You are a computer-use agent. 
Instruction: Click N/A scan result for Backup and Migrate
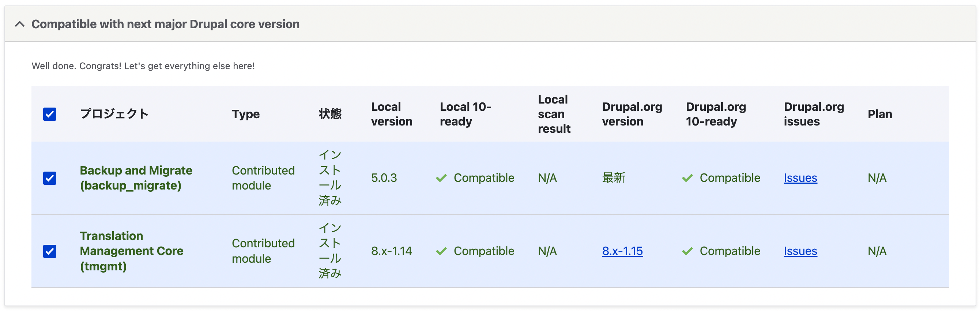(547, 178)
